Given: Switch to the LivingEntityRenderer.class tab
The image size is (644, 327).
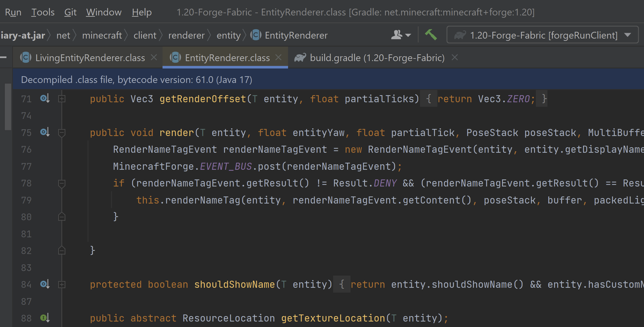Looking at the screenshot, I should [90, 58].
